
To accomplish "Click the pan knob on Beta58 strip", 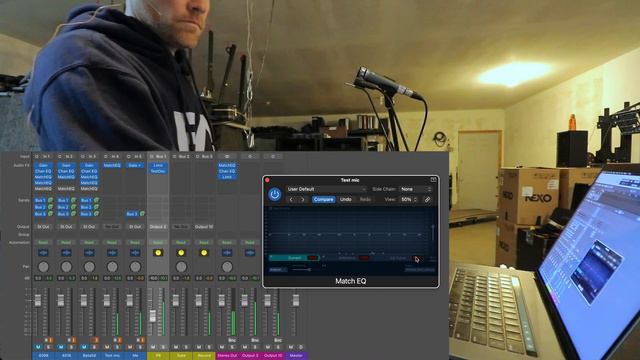I will coord(89,267).
